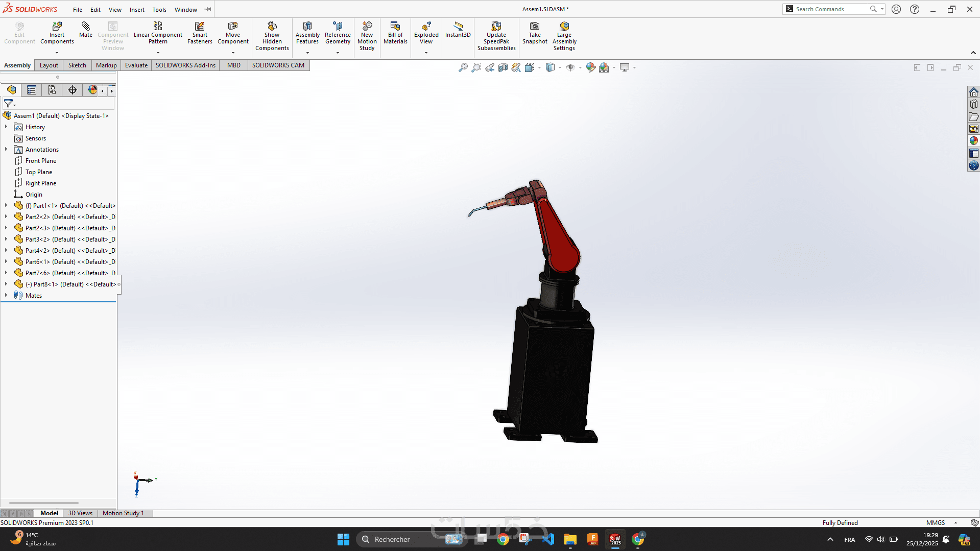Switch to Sketch tab
This screenshot has width=980, height=551.
[77, 65]
